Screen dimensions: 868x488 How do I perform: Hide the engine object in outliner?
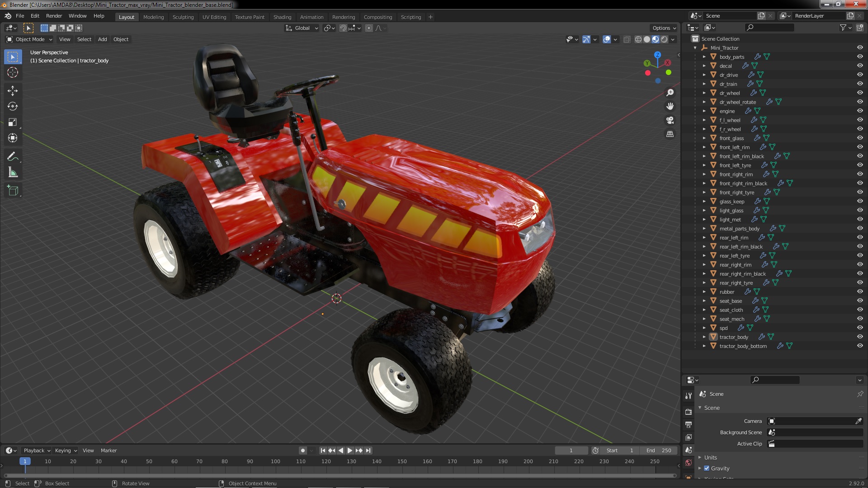coord(860,111)
